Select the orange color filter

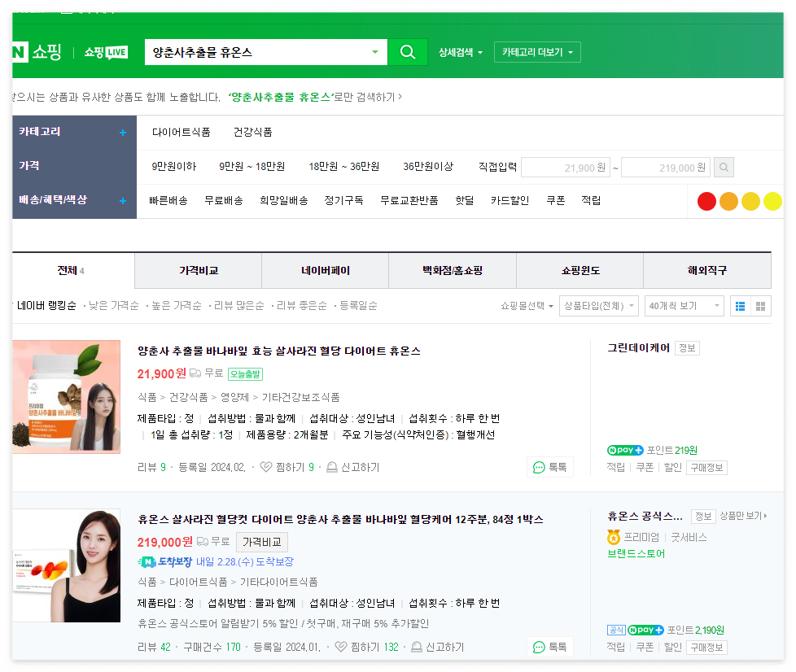point(728,202)
